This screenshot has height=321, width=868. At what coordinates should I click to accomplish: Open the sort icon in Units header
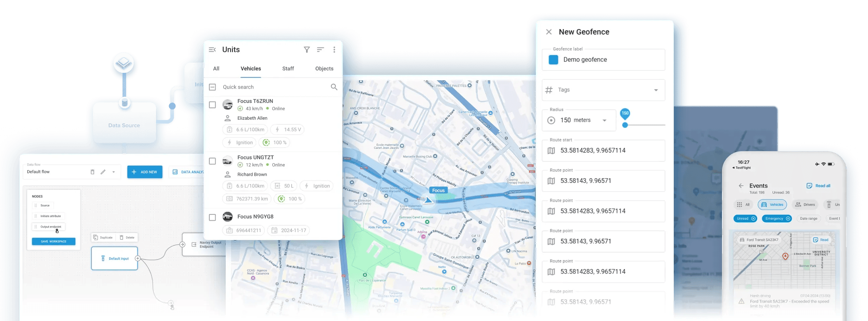(x=320, y=50)
